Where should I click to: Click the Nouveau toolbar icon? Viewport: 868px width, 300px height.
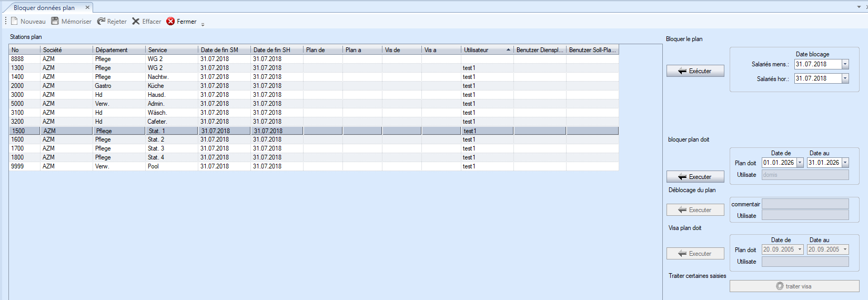point(15,21)
